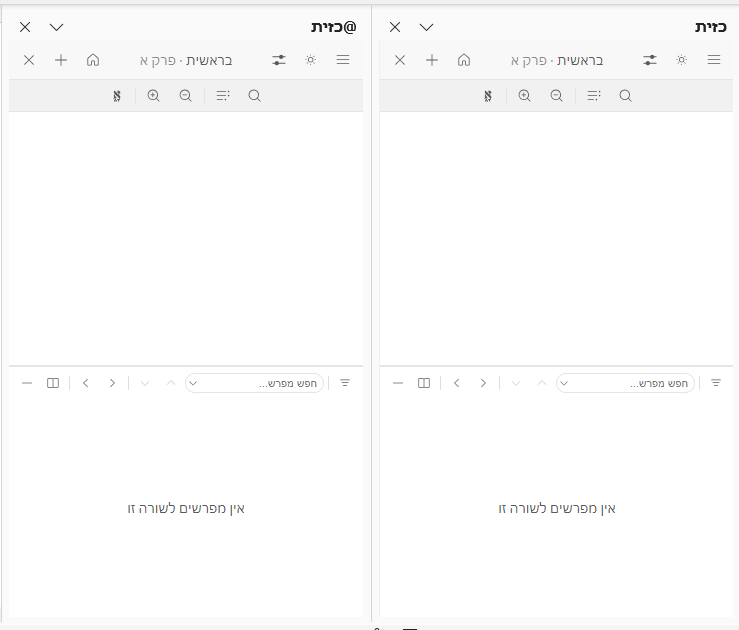Expand the commentator search dropdown in @כזית window
The height and width of the screenshot is (630, 739).
[x=194, y=383]
